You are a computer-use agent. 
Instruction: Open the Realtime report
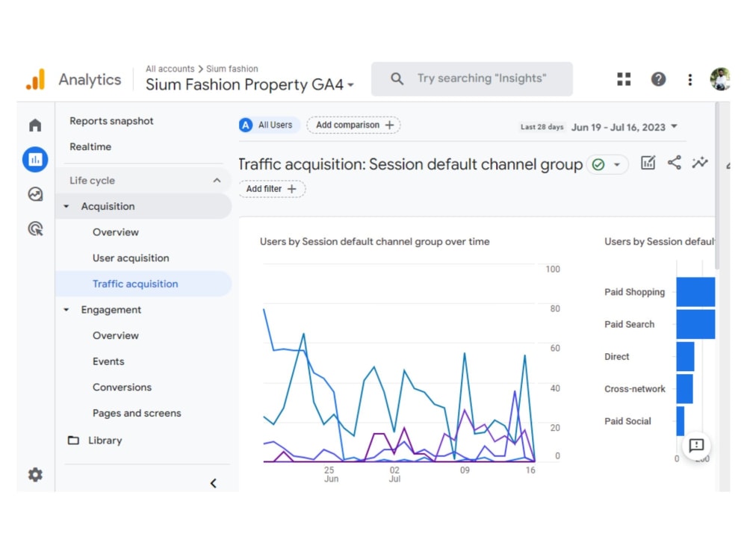click(90, 146)
